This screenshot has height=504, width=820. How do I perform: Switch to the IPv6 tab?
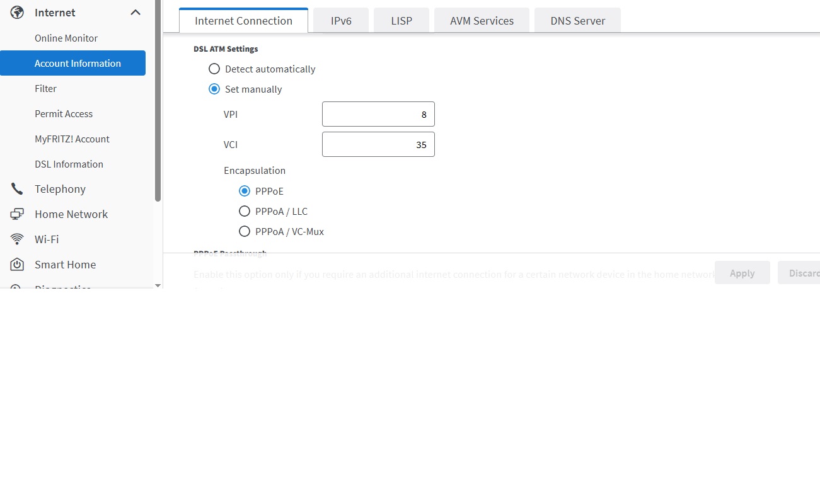pyautogui.click(x=341, y=21)
